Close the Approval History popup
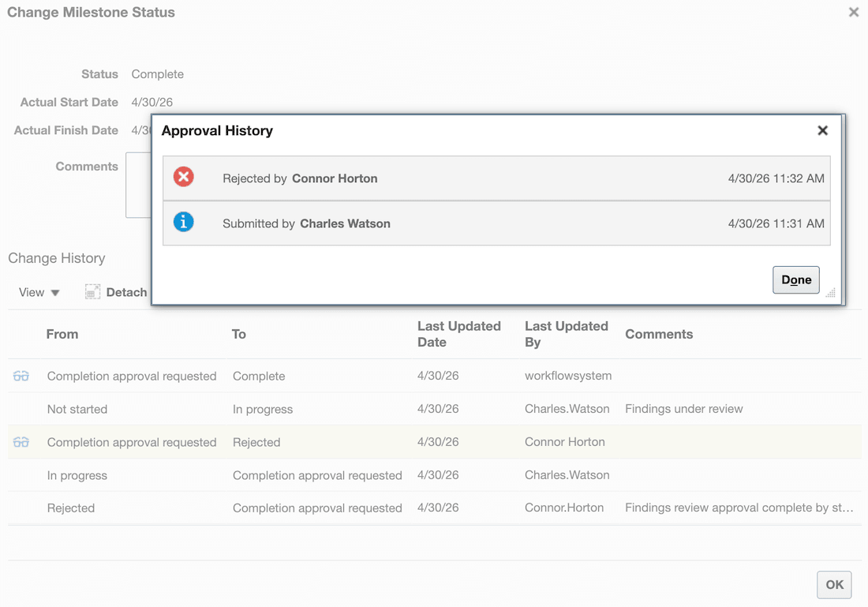 pos(822,130)
